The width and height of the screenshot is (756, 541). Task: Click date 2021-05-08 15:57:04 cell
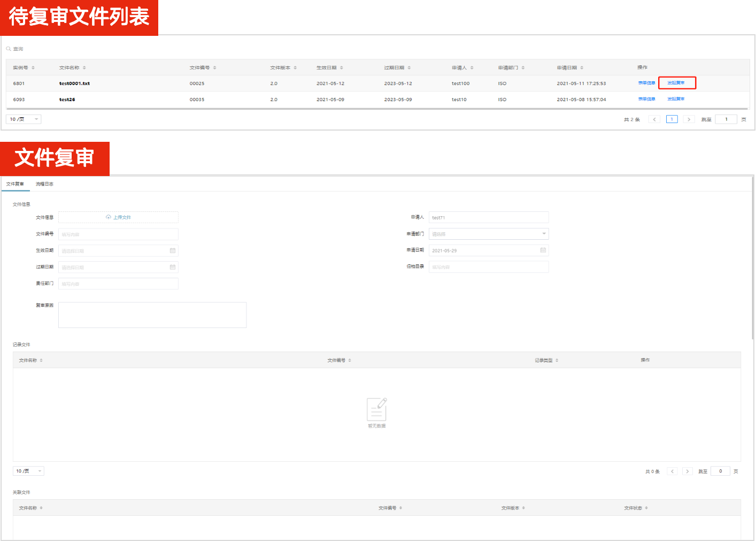point(581,100)
